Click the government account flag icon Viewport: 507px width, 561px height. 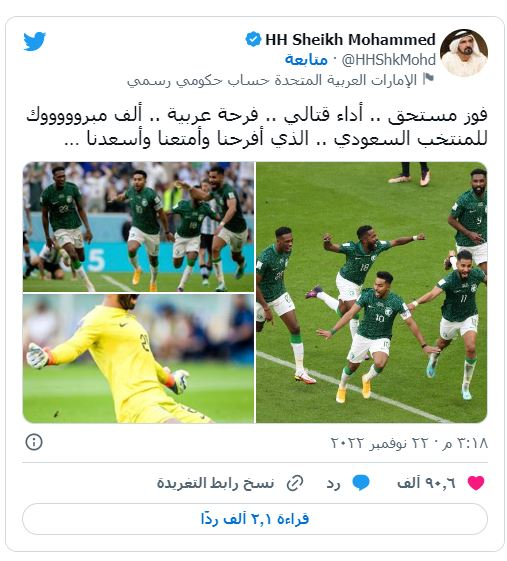coord(428,79)
